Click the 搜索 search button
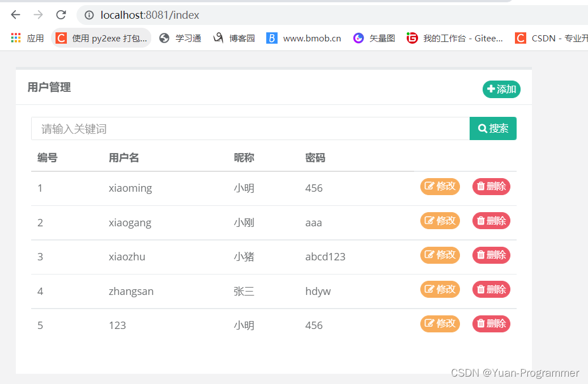Image resolution: width=588 pixels, height=384 pixels. click(x=493, y=128)
